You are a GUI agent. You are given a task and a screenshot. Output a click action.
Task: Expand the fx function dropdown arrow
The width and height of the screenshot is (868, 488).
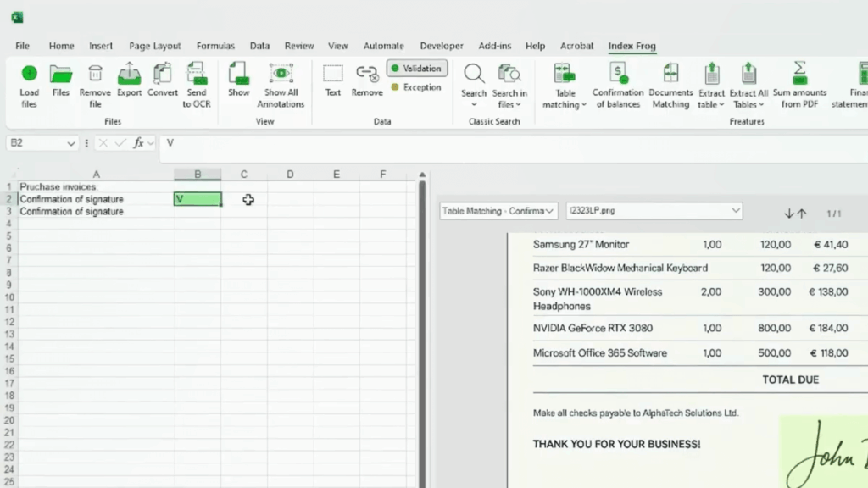coord(151,143)
